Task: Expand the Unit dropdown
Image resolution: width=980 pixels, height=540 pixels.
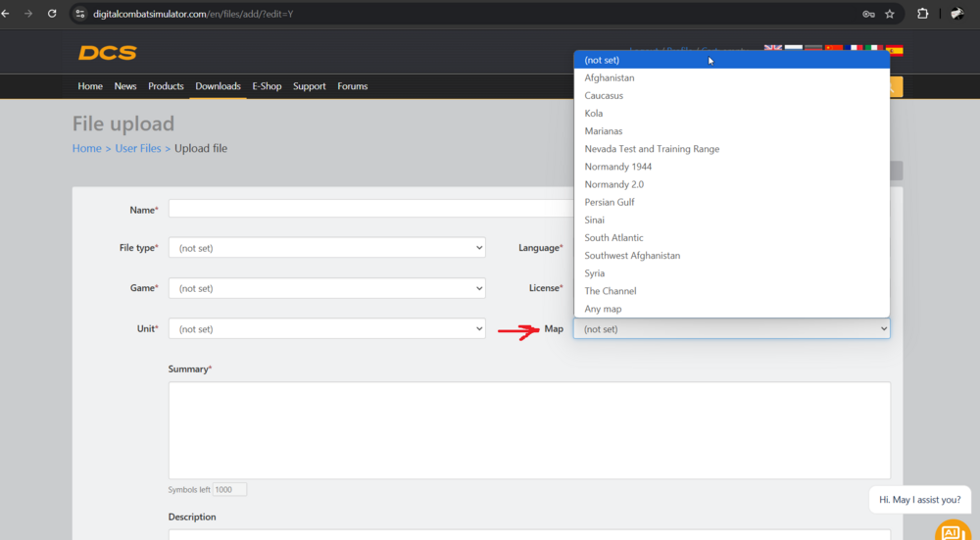Action: click(x=326, y=329)
